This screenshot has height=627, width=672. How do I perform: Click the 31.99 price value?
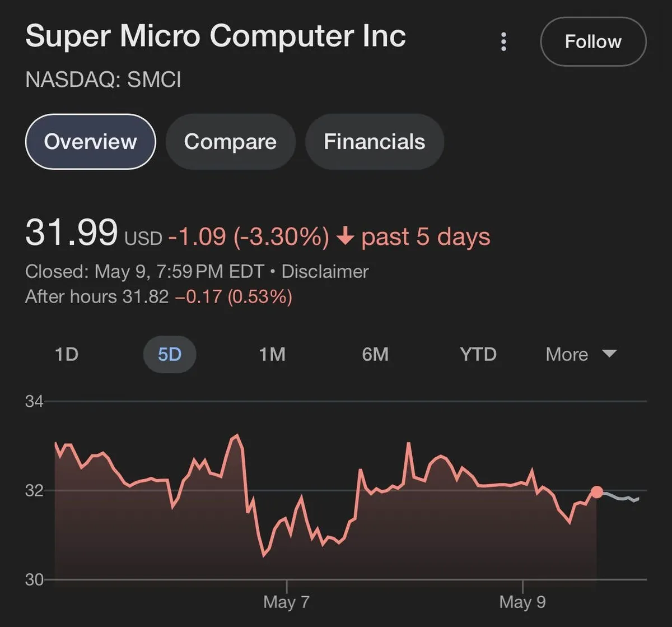[72, 233]
